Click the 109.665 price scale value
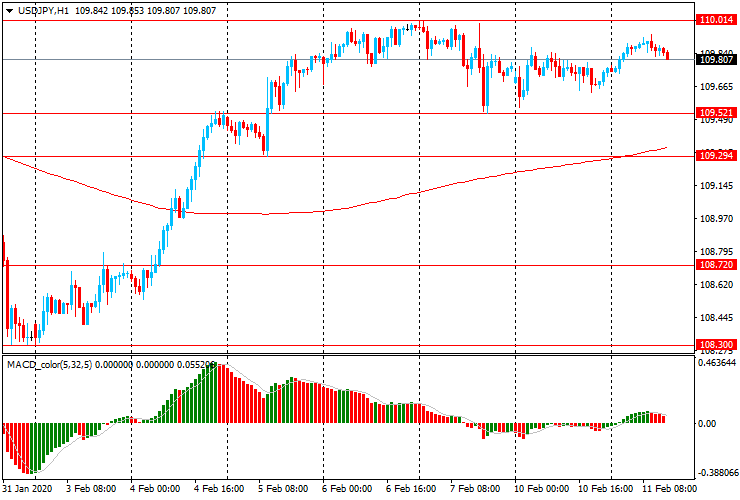Image resolution: width=740 pixels, height=500 pixels. point(716,86)
